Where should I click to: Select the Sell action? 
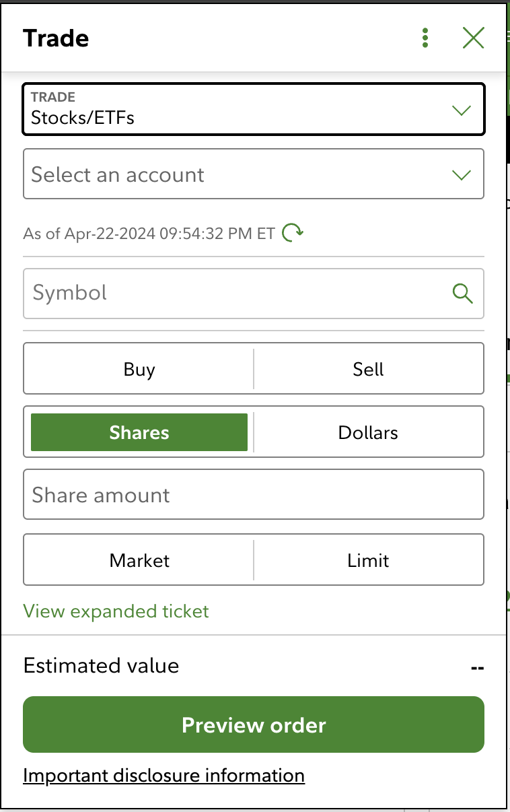pyautogui.click(x=368, y=369)
